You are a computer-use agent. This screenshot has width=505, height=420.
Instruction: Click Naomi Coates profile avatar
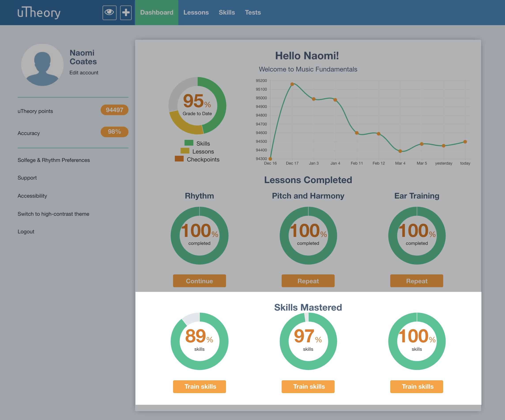(x=42, y=65)
